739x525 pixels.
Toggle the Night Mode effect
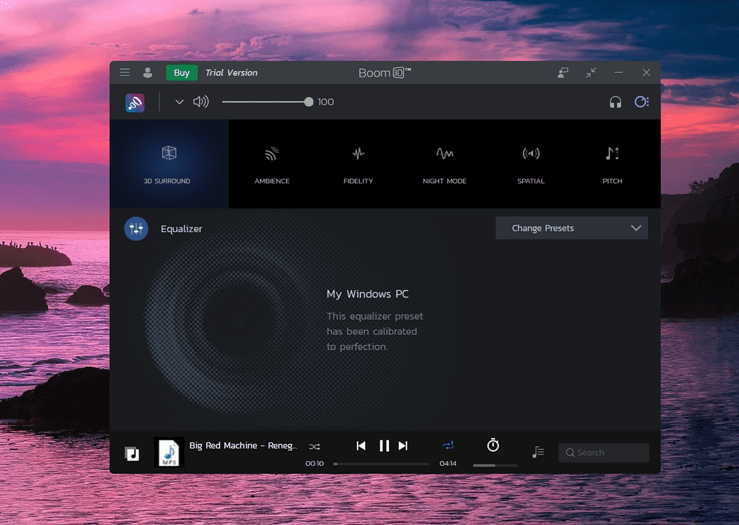[x=444, y=164]
